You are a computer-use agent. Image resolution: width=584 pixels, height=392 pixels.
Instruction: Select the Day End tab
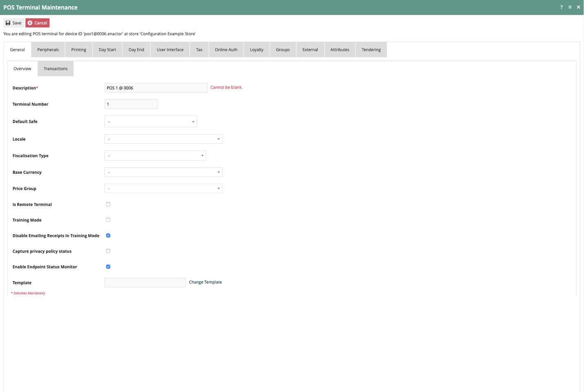coord(136,50)
